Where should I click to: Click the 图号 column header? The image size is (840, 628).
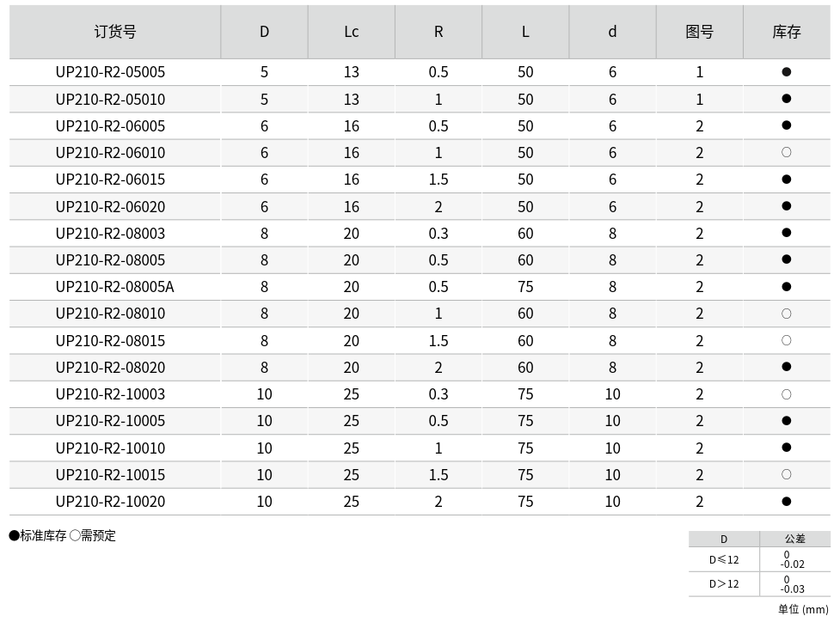699,32
